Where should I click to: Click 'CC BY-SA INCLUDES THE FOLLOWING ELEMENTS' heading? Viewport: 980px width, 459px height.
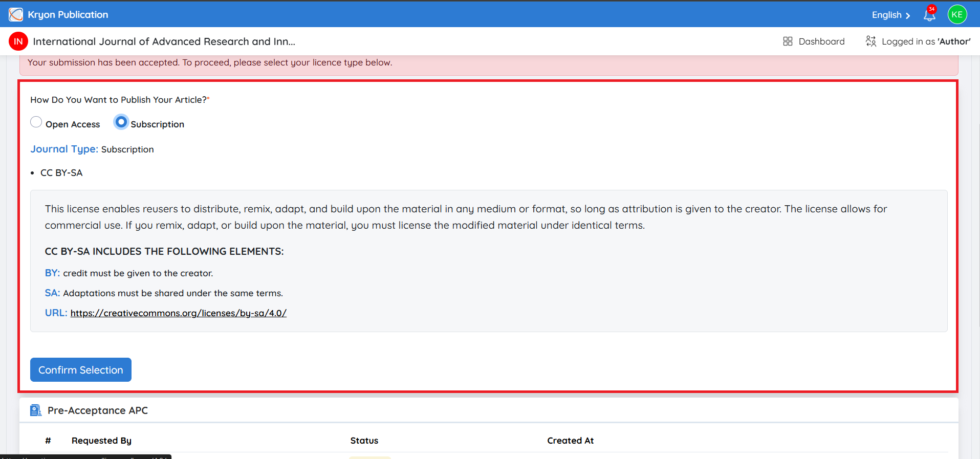[x=164, y=251]
